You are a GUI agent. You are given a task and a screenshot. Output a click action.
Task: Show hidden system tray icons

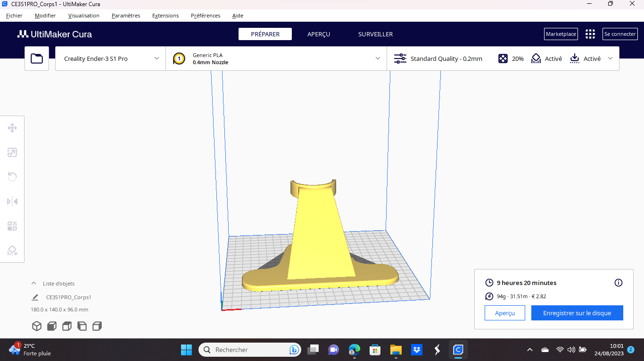[x=530, y=350]
